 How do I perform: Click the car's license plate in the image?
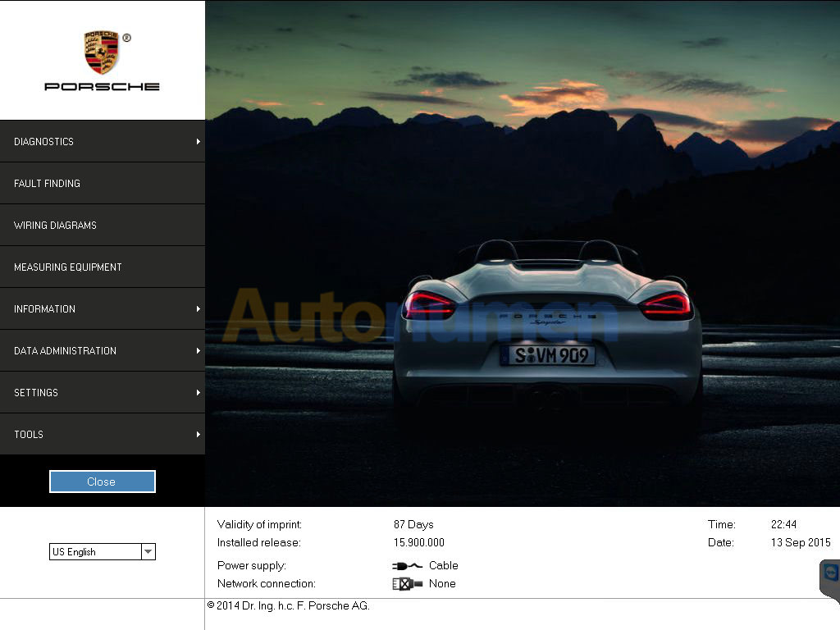point(547,355)
